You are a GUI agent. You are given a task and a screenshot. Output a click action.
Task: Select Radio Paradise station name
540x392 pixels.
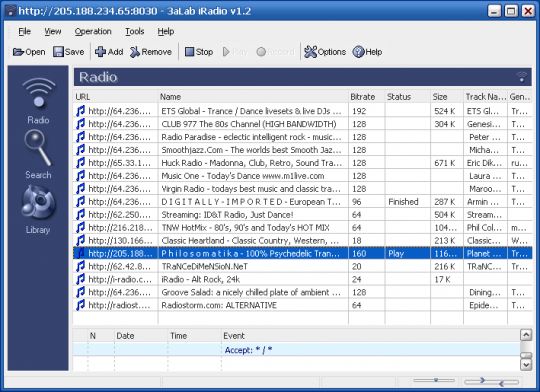251,137
